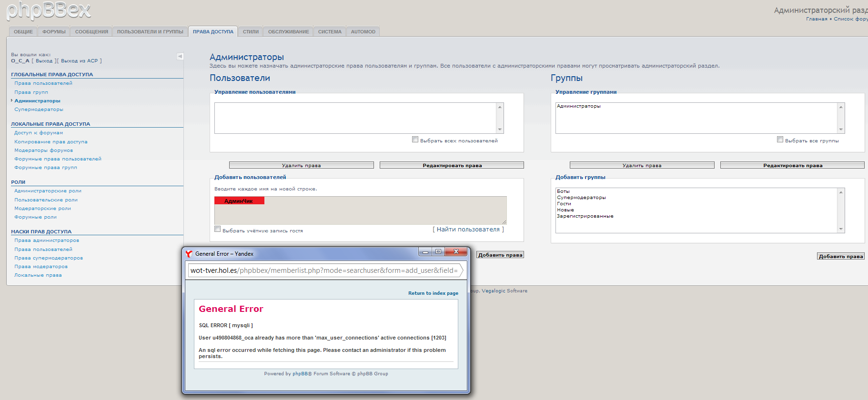
Task: Minimize the General Error popup window
Action: [425, 251]
